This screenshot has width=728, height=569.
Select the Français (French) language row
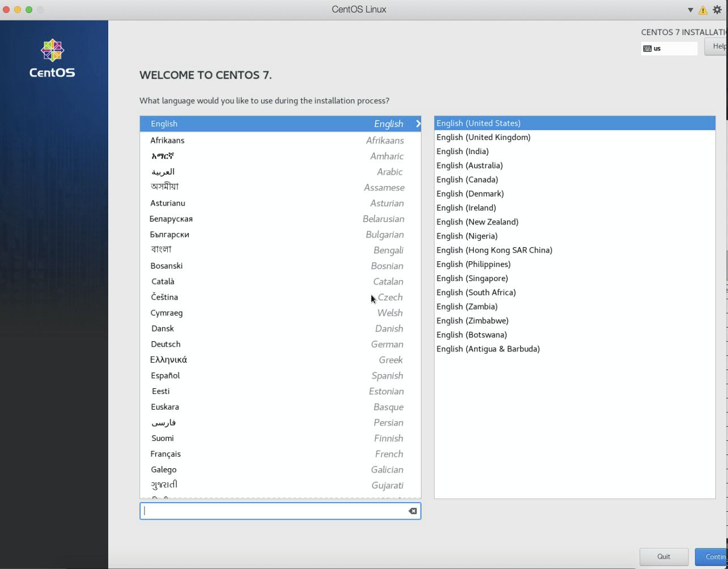click(x=280, y=454)
